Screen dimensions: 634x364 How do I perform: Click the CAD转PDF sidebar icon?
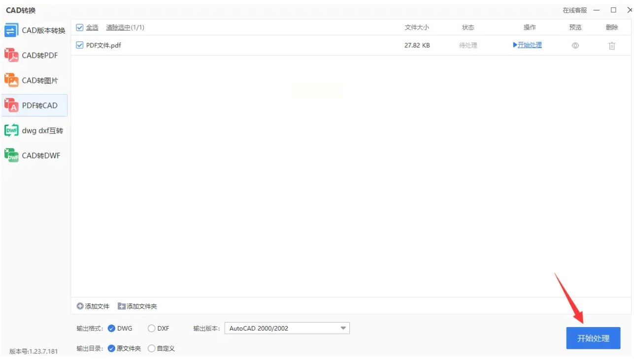pos(11,55)
